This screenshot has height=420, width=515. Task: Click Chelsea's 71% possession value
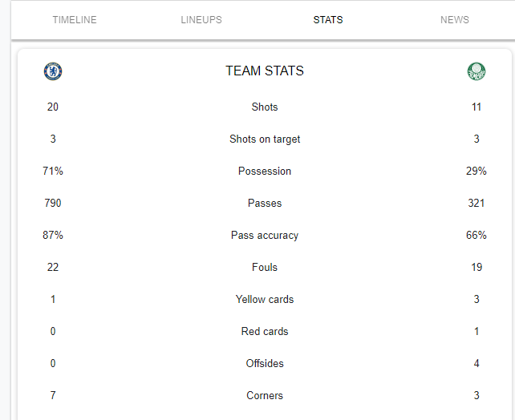[x=53, y=172]
